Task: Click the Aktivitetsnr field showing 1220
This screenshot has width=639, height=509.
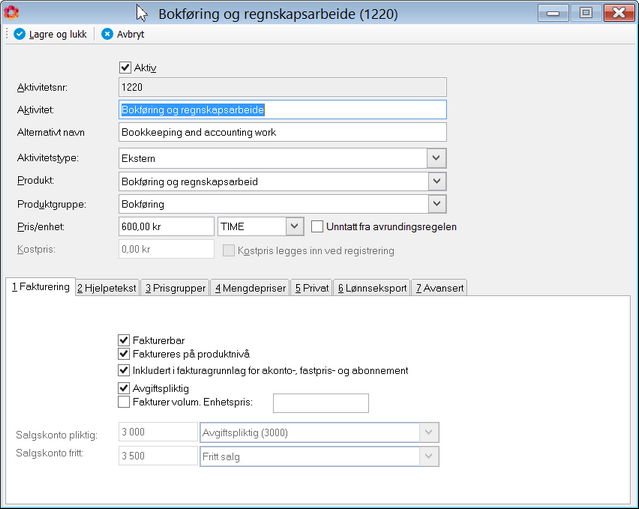Action: pos(282,87)
